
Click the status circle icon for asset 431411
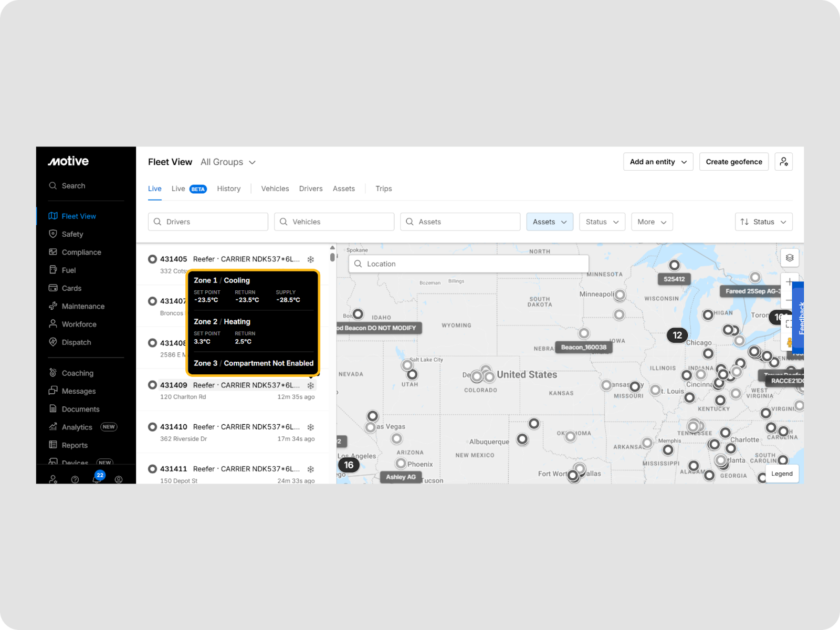(x=152, y=469)
